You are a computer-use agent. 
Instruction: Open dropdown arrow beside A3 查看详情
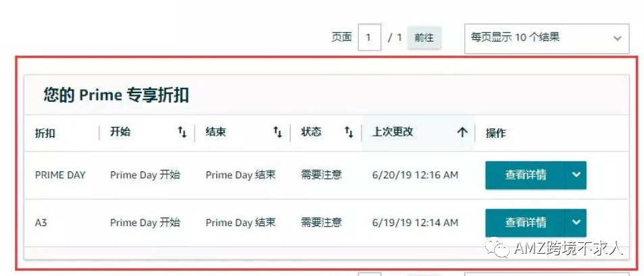coord(576,223)
